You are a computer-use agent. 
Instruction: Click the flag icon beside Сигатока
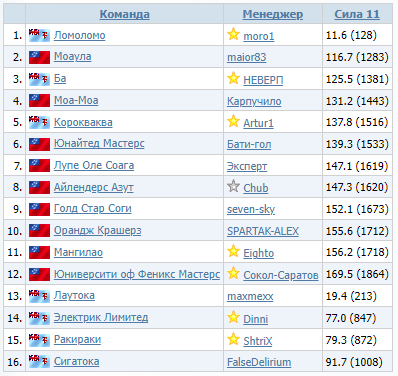click(39, 361)
